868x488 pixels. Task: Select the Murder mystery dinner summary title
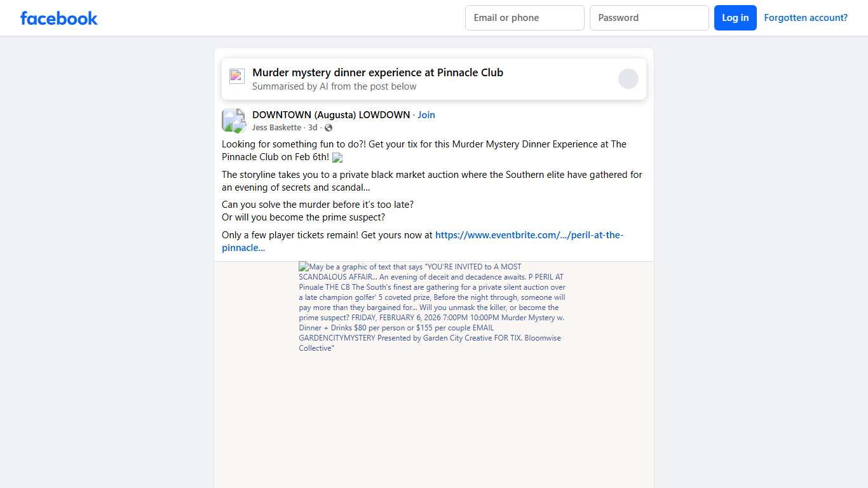[x=377, y=72]
